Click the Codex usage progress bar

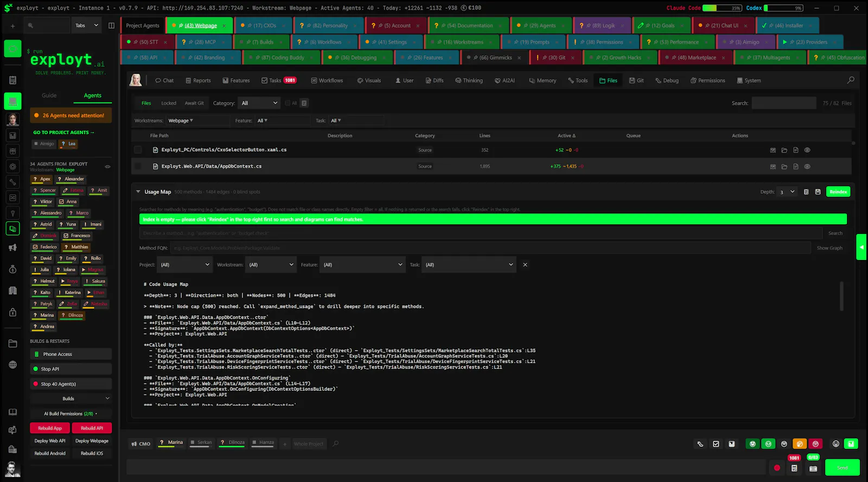783,8
